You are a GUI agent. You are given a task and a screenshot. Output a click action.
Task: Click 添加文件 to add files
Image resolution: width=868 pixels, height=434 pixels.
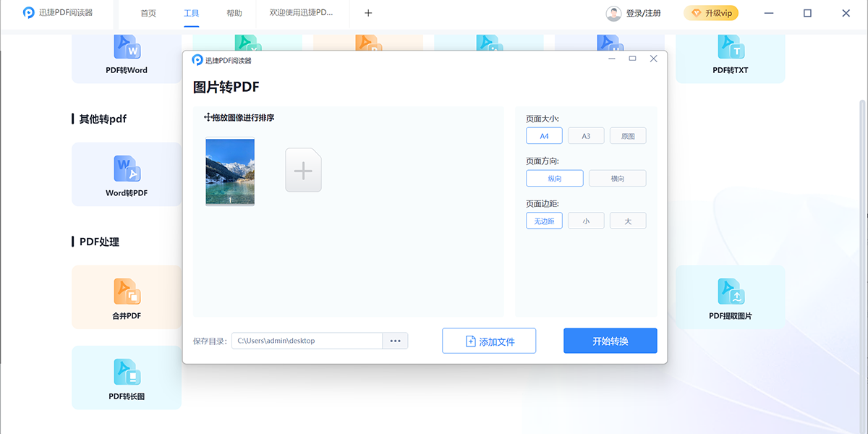(489, 340)
